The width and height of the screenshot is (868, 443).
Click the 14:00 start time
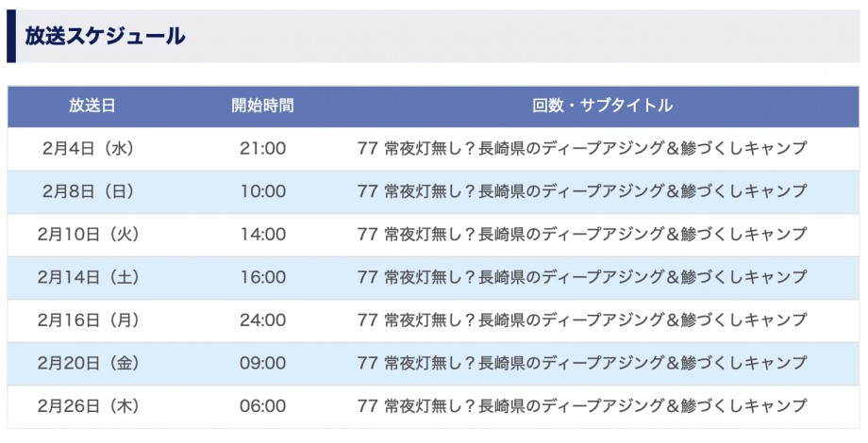[262, 234]
